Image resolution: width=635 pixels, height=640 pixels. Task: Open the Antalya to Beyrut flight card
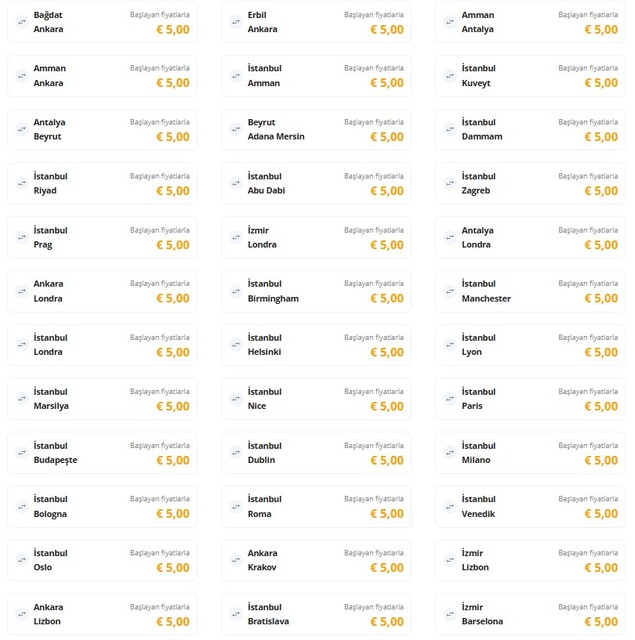(x=101, y=129)
